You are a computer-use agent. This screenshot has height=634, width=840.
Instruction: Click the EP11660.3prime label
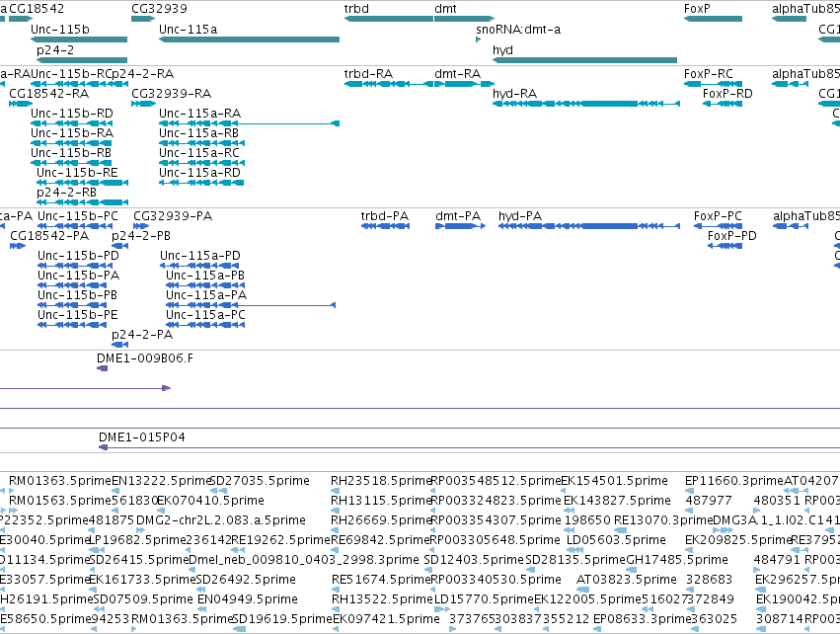(x=734, y=481)
